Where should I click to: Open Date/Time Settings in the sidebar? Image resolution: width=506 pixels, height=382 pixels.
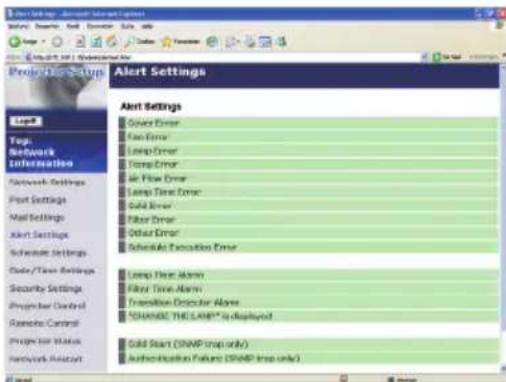point(52,270)
